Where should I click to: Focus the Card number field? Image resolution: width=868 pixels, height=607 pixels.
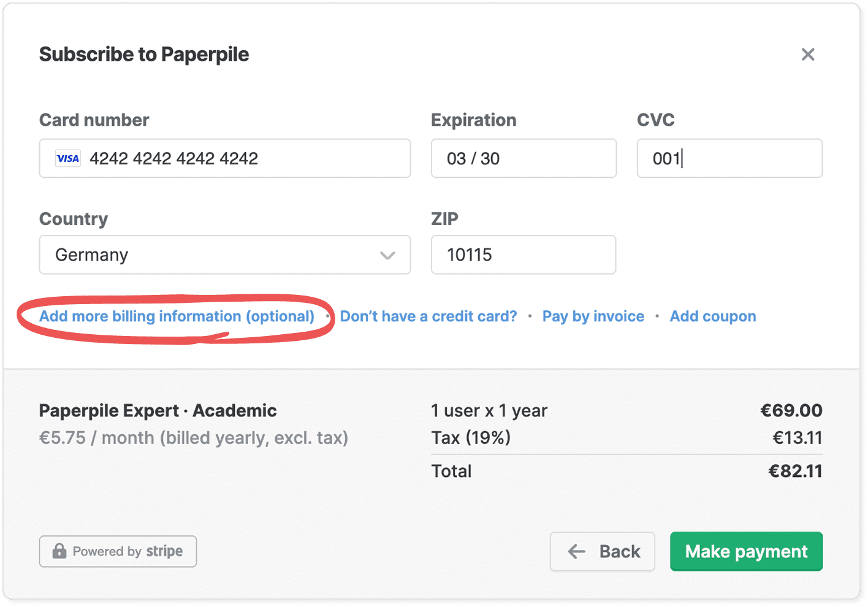[245, 159]
